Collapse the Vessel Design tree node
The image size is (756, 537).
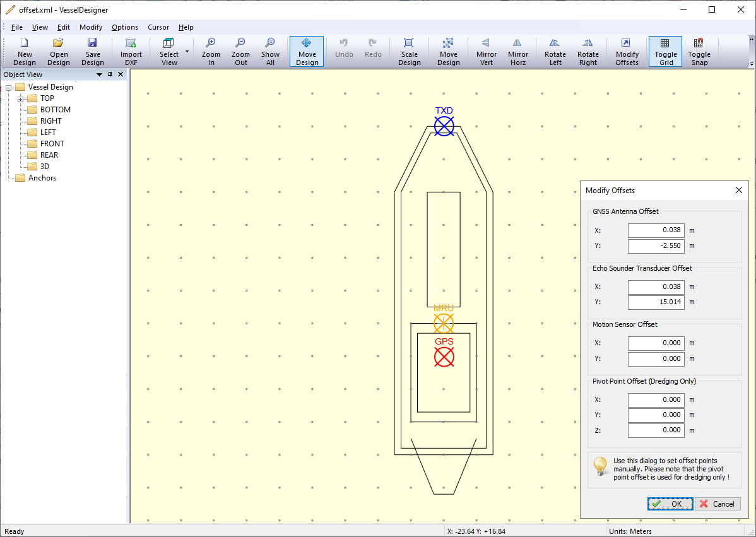point(9,87)
